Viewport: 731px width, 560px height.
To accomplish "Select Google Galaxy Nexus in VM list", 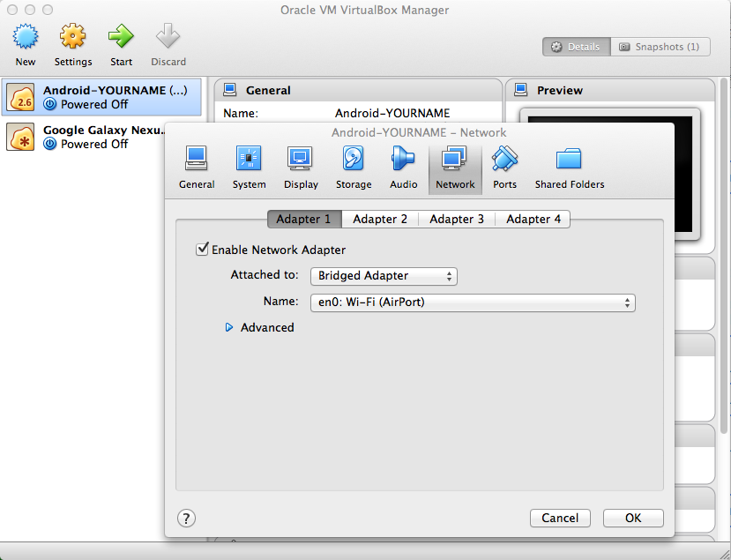I will pyautogui.click(x=84, y=137).
